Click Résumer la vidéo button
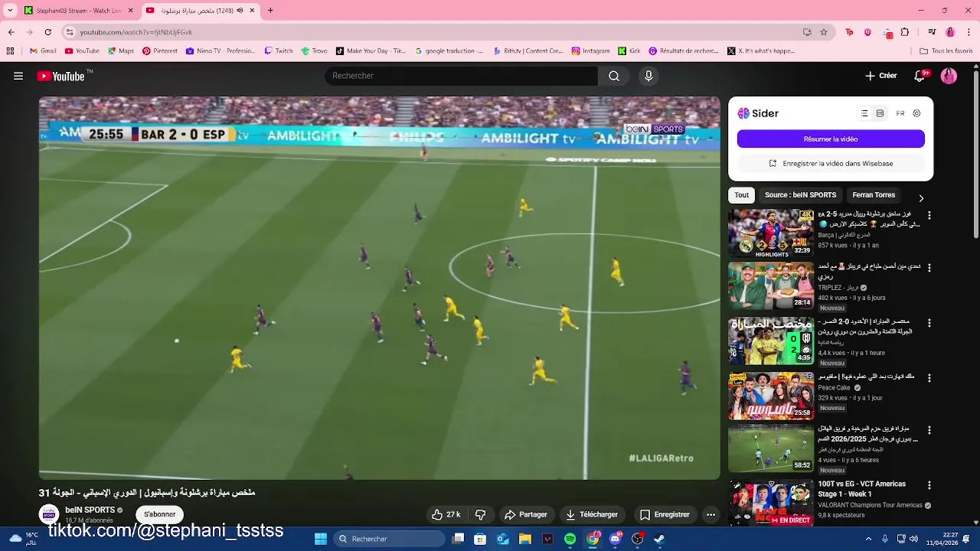Viewport: 980px width, 551px height. [x=831, y=139]
